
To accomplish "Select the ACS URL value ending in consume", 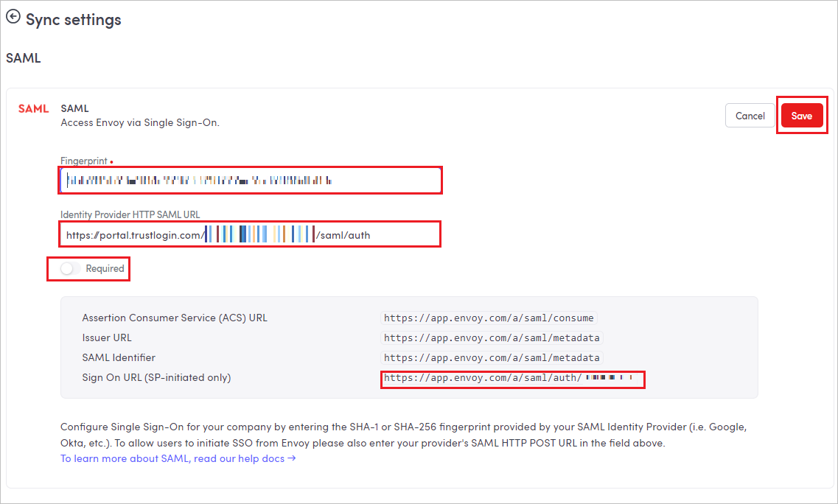I will click(489, 318).
